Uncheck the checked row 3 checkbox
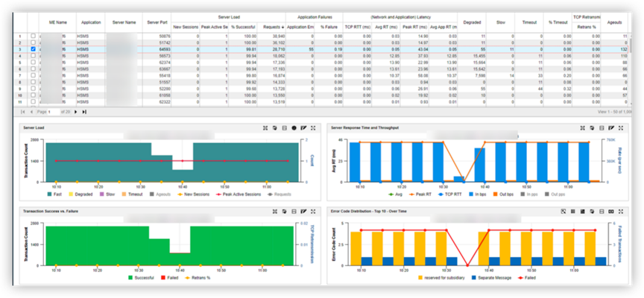Image resolution: width=644 pixels, height=298 pixels. (x=32, y=48)
